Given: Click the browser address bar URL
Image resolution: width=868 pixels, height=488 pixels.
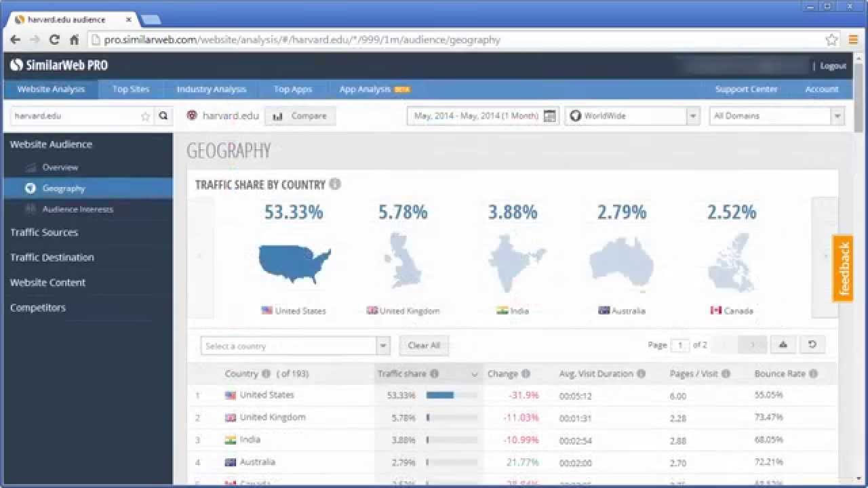Looking at the screenshot, I should click(x=302, y=40).
